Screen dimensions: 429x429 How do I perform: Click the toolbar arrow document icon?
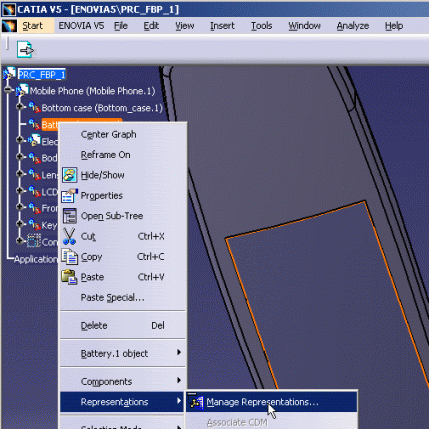(26, 50)
